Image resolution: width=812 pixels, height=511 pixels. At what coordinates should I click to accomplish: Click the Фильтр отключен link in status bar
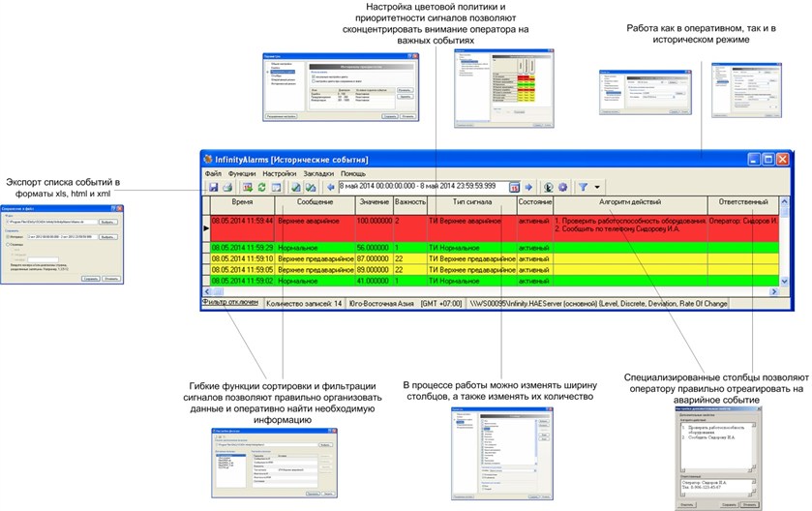pos(230,303)
